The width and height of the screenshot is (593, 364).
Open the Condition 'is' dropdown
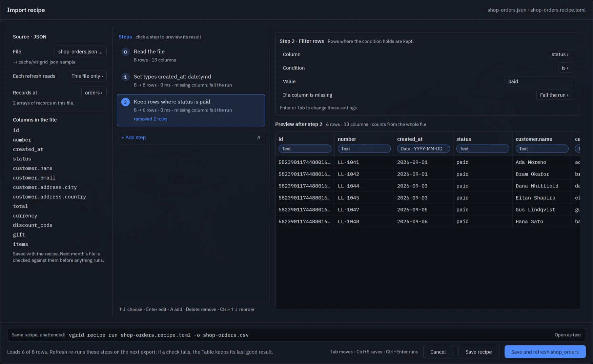(565, 68)
